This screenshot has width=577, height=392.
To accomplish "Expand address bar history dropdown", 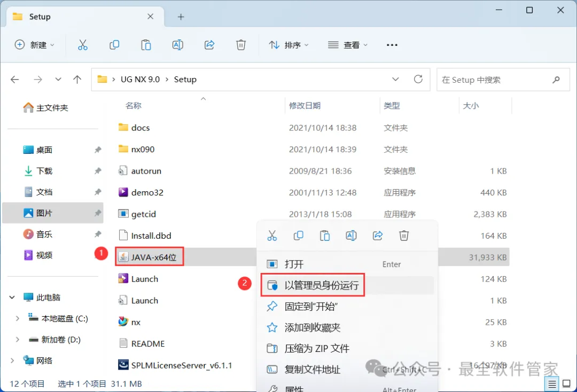I will click(395, 79).
